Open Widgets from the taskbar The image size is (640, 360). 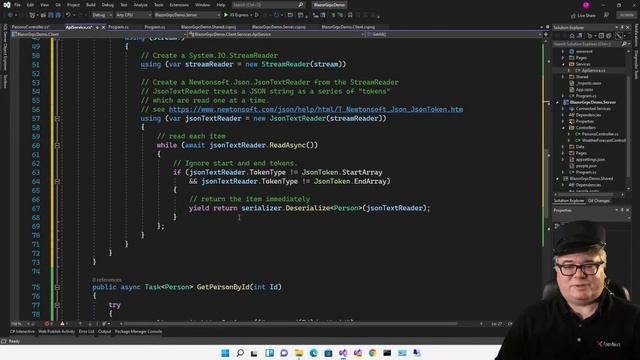pyautogui.click(x=269, y=353)
